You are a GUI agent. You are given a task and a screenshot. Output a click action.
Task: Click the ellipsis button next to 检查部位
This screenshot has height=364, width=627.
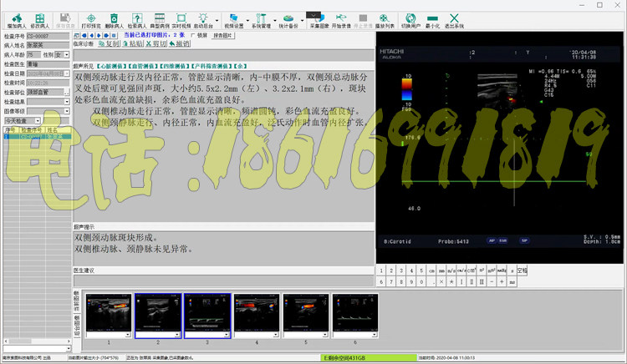point(67,92)
